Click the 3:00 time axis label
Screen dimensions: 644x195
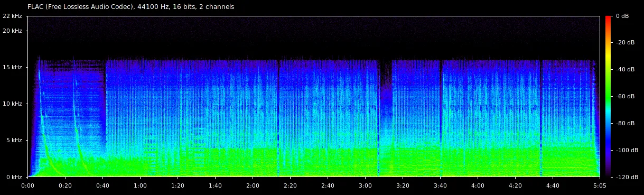tap(365, 185)
